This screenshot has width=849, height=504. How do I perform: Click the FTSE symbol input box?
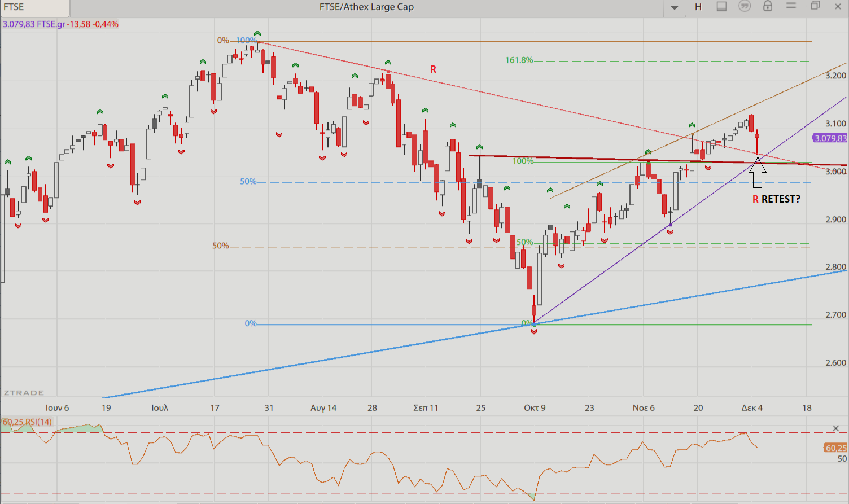pos(34,7)
